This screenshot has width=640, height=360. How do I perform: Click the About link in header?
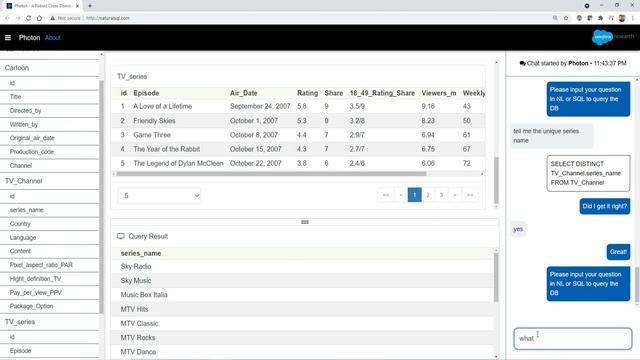53,38
